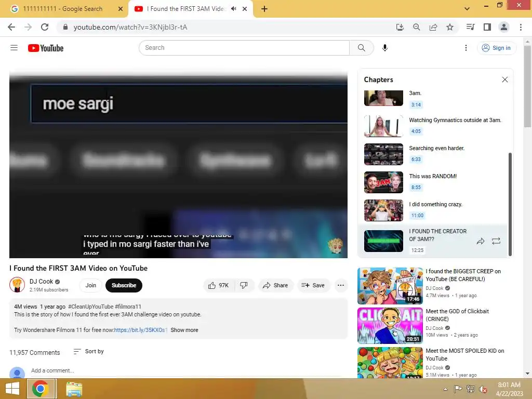Mute the YouTube tab via speaker icon
Screen dimensions: 532x399
(x=233, y=9)
